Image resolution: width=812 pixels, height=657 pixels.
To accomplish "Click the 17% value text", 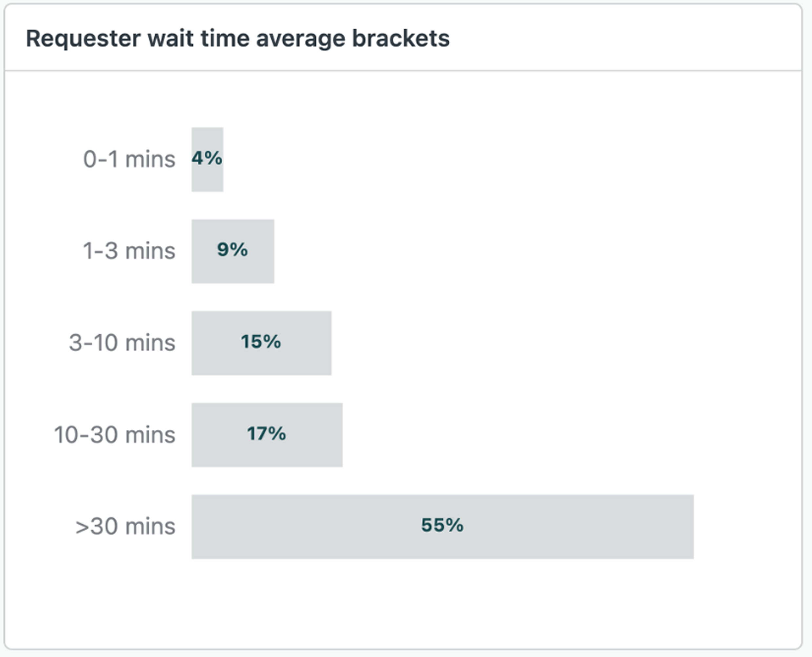I will (267, 434).
